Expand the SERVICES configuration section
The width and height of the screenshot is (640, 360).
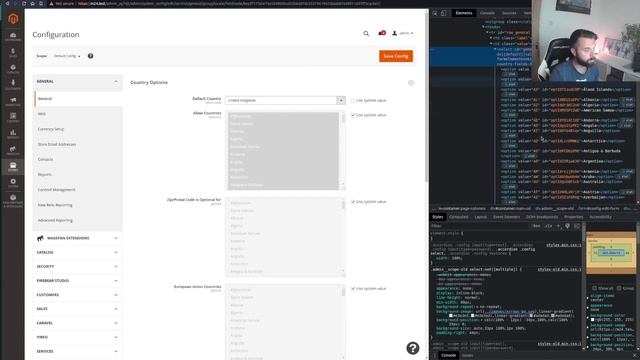pos(78,351)
